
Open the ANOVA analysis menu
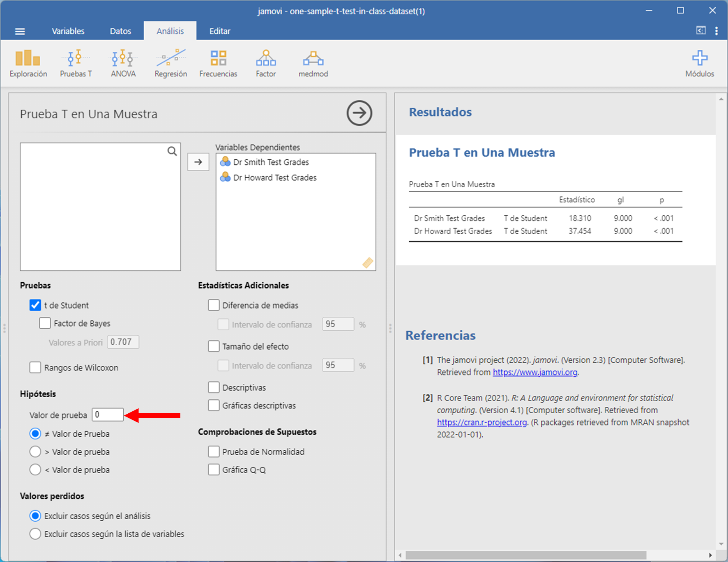point(123,63)
